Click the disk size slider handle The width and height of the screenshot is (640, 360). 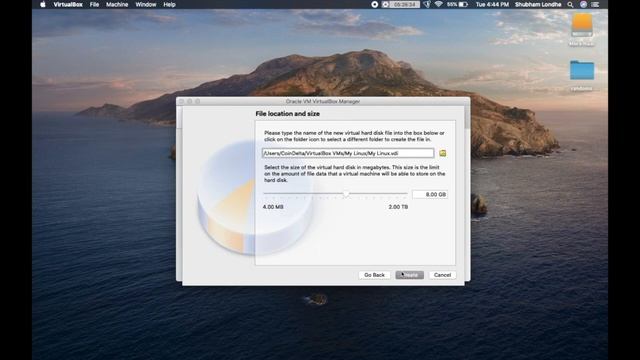[346, 194]
